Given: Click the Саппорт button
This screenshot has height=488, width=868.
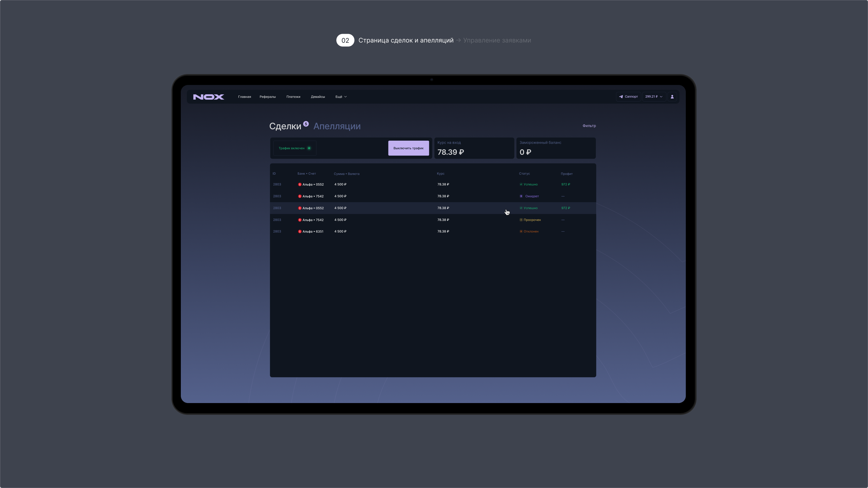Looking at the screenshot, I should click(x=628, y=97).
